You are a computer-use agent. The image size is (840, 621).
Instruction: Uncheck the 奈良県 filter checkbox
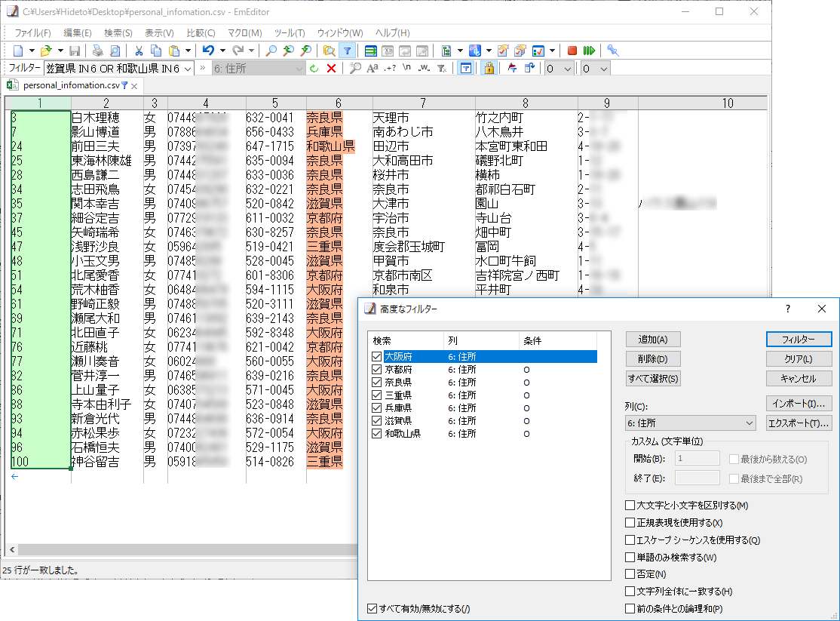[x=376, y=383]
